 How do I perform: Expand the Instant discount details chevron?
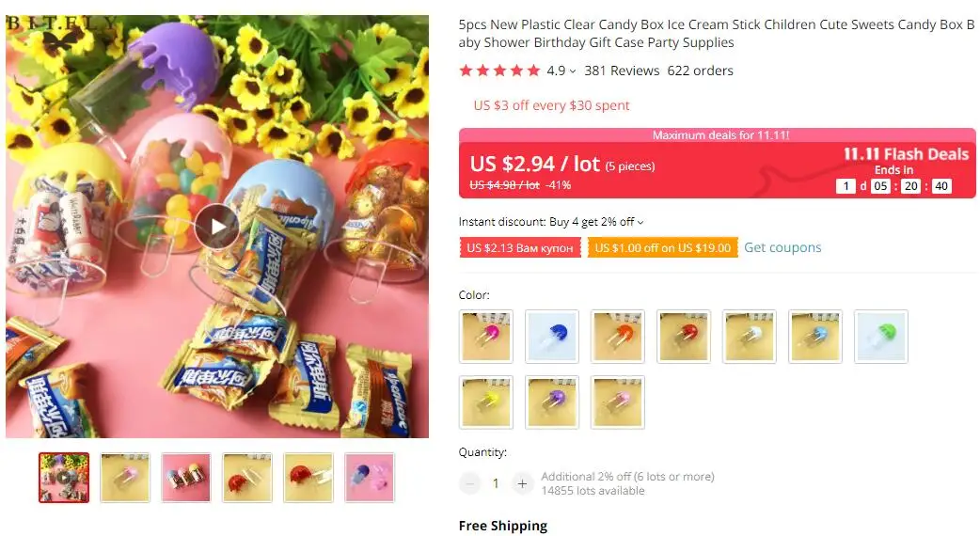[640, 223]
